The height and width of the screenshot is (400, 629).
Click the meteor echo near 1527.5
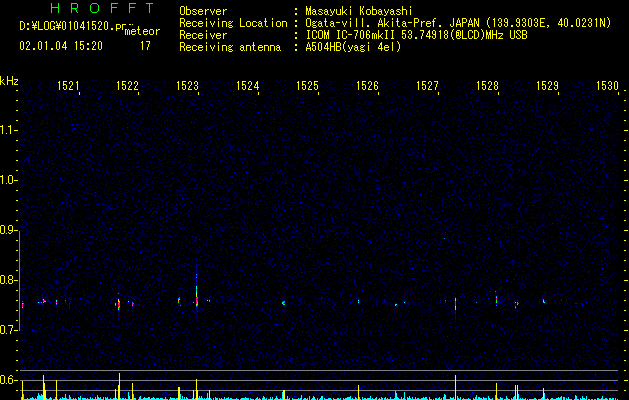[456, 304]
